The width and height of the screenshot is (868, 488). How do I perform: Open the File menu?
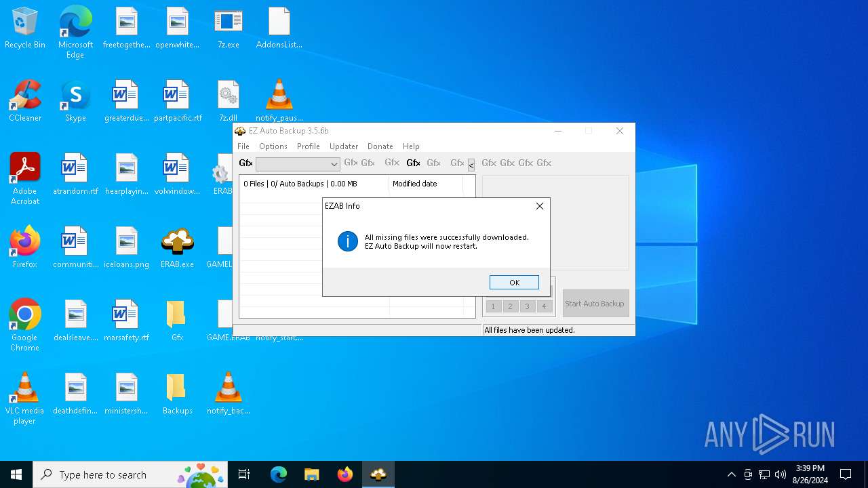[x=243, y=146]
